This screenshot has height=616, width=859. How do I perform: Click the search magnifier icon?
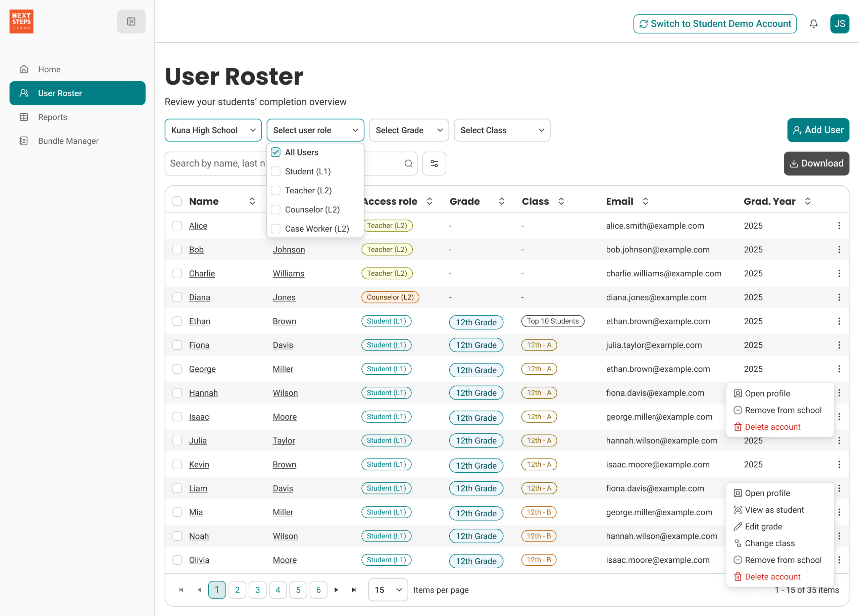click(408, 164)
